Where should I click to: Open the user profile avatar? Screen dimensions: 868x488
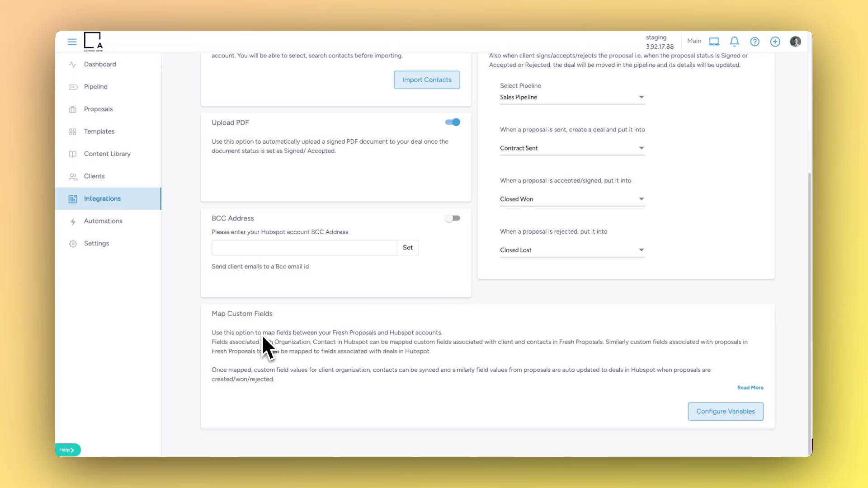click(795, 42)
